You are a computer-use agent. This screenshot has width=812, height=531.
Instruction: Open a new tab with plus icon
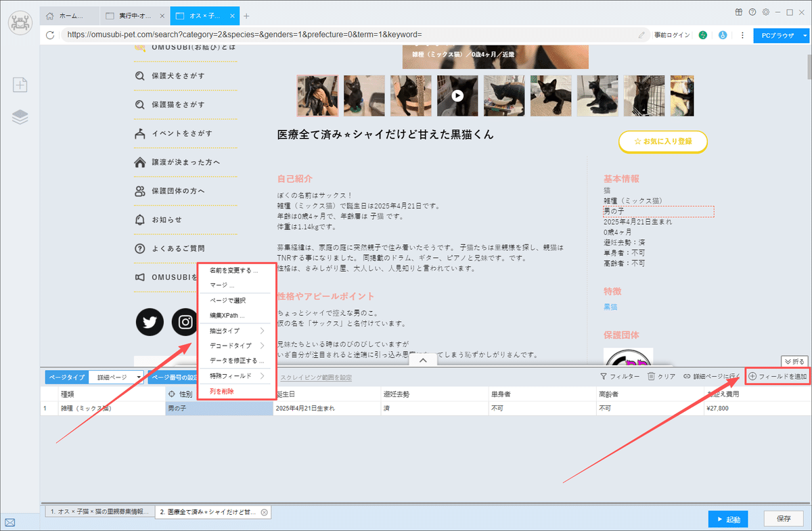[246, 16]
